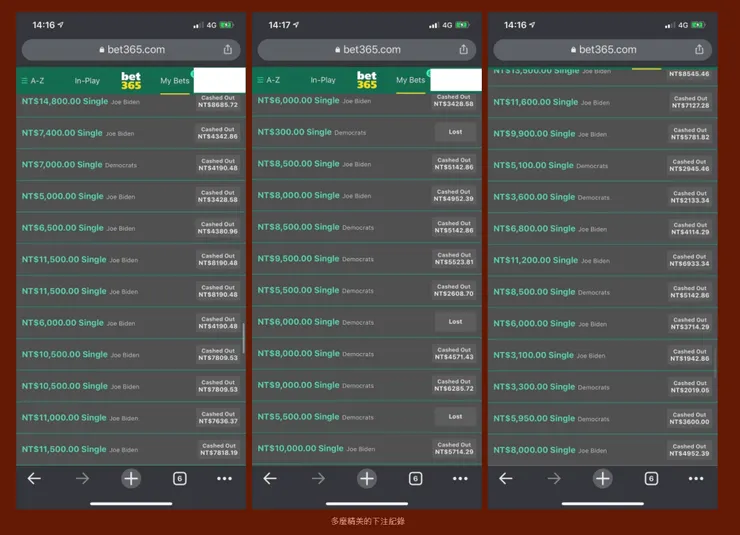Tap the forward arrow in the middle phone
This screenshot has width=740, height=535.
click(319, 478)
